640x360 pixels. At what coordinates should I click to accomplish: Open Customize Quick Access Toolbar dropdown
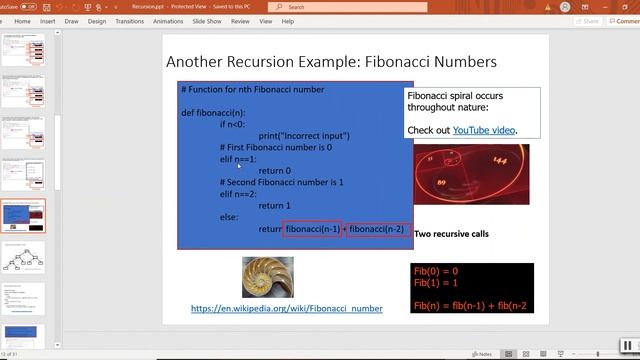tap(116, 7)
